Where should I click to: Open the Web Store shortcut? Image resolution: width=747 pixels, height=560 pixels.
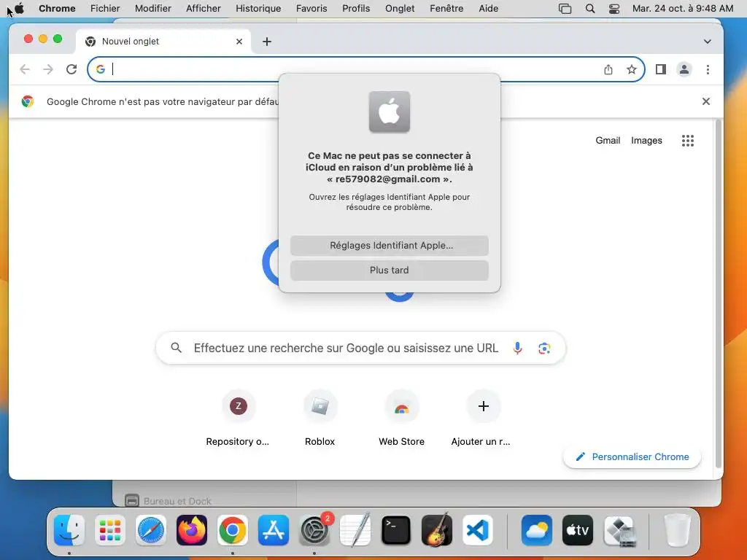point(402,418)
